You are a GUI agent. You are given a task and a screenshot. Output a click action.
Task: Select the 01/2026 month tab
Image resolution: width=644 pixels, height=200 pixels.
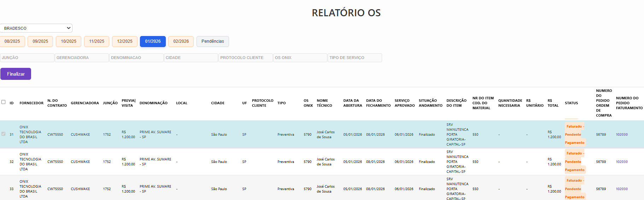pos(153,41)
